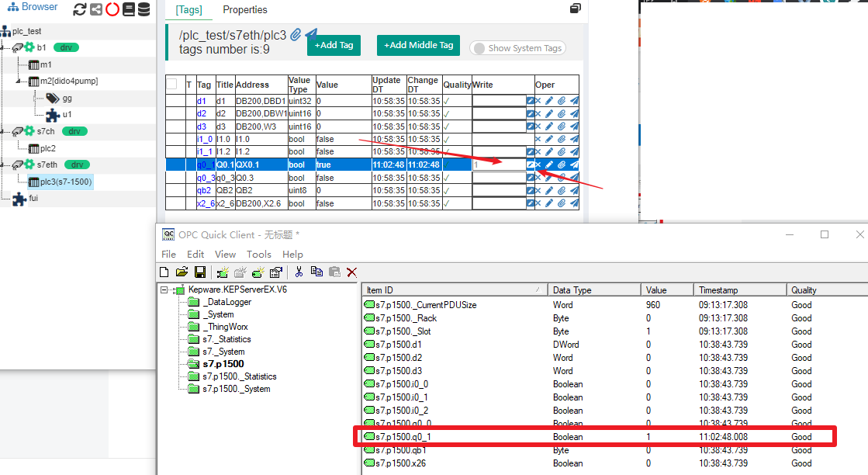
Task: Click the refresh icon in the Browser panel
Action: point(80,9)
